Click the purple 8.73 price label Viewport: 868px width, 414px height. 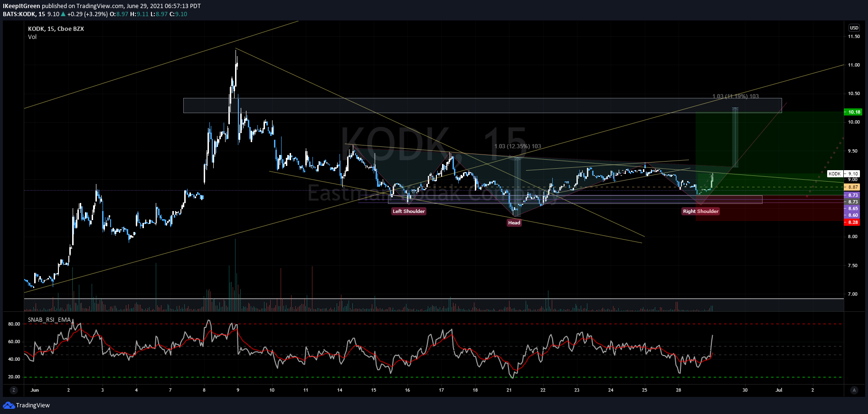click(x=853, y=195)
